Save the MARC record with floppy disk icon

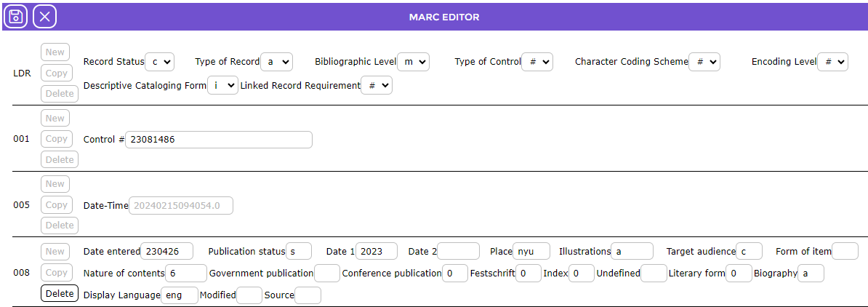tap(16, 17)
